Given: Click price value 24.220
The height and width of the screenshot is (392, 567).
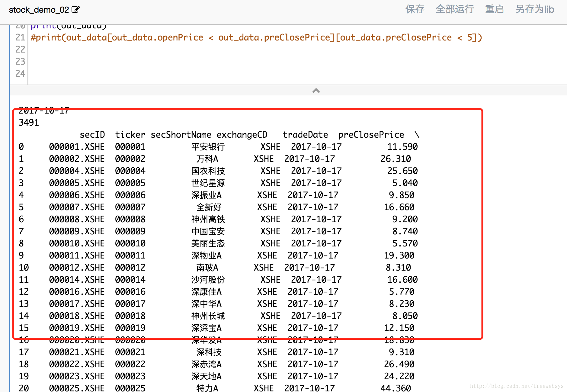Looking at the screenshot, I should click(399, 376).
